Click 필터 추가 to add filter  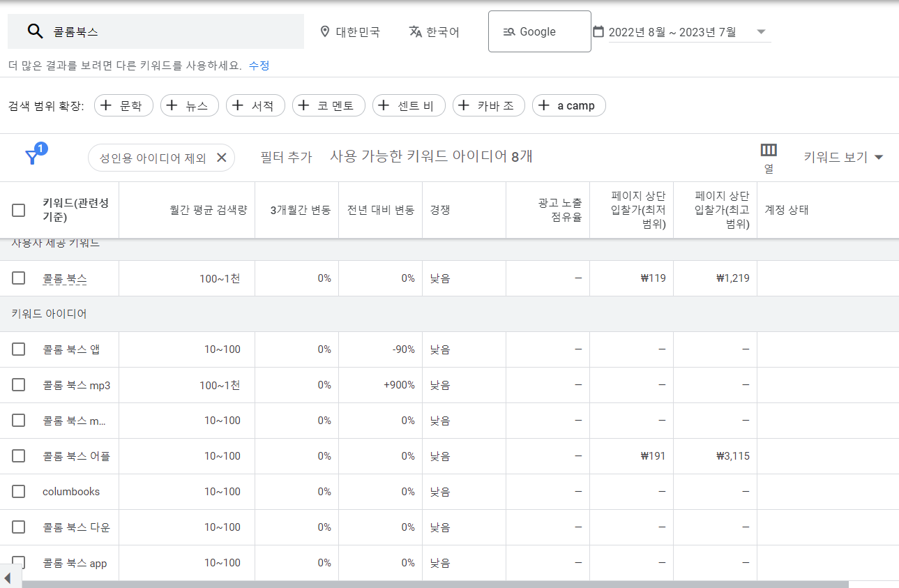(286, 158)
